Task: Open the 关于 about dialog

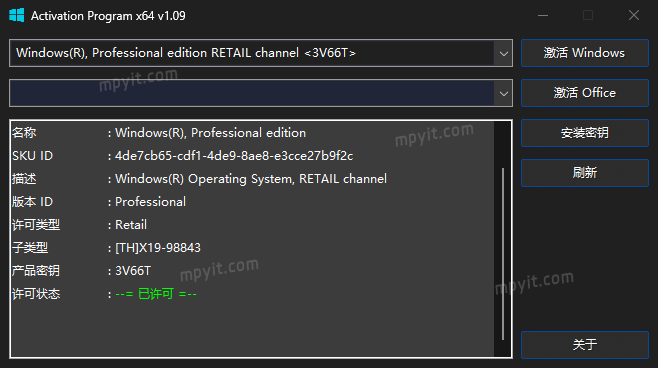Action: (x=585, y=345)
